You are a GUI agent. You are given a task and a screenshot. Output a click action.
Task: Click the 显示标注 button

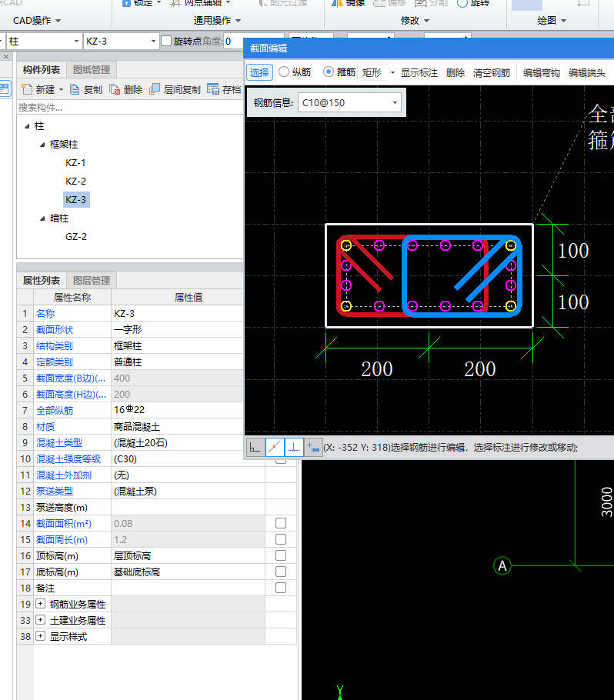(x=419, y=72)
